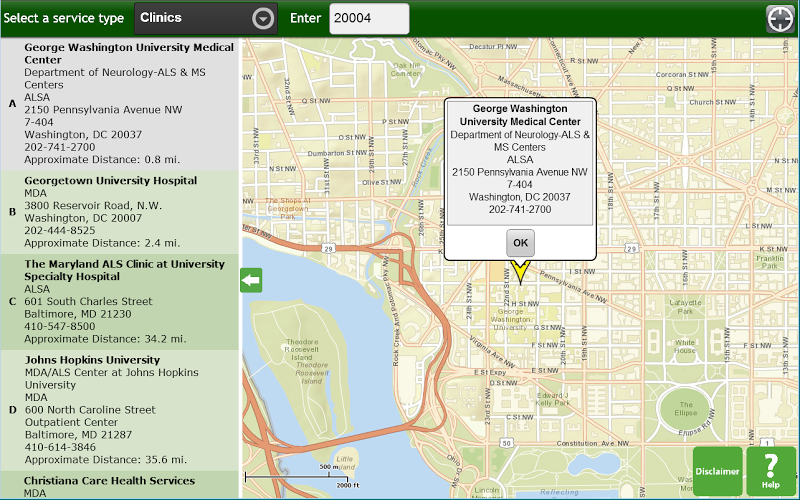The height and width of the screenshot is (500, 800).
Task: Open the Clinics service type selector
Action: 205,18
